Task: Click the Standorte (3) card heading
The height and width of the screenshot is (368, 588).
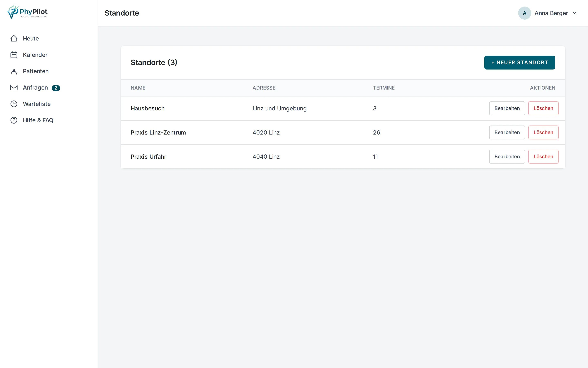Action: click(x=154, y=63)
